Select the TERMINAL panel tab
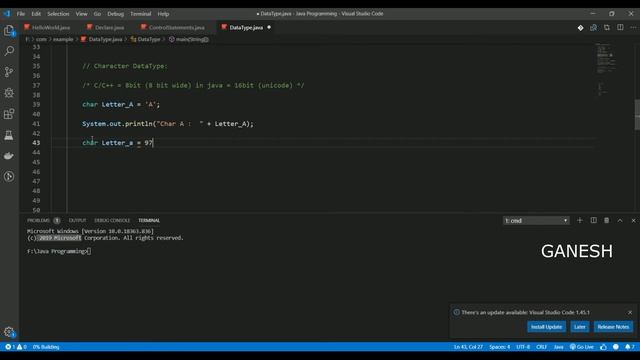The image size is (640, 360). [x=149, y=220]
